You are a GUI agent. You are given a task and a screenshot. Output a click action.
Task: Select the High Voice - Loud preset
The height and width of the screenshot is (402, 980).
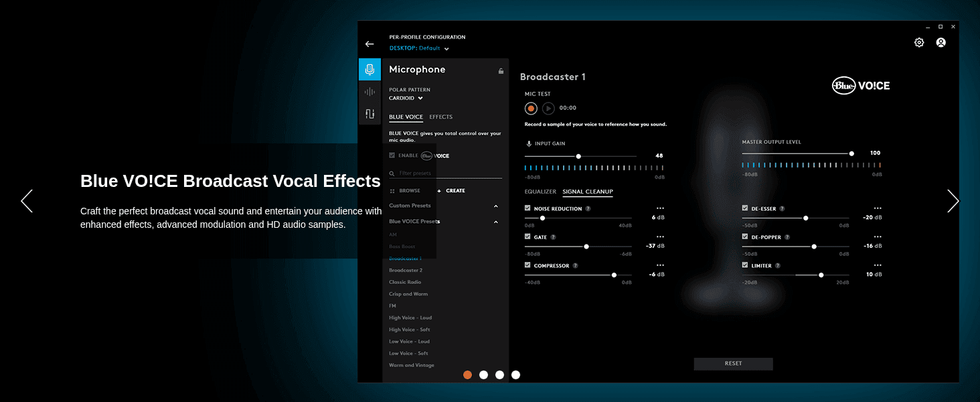pos(410,318)
